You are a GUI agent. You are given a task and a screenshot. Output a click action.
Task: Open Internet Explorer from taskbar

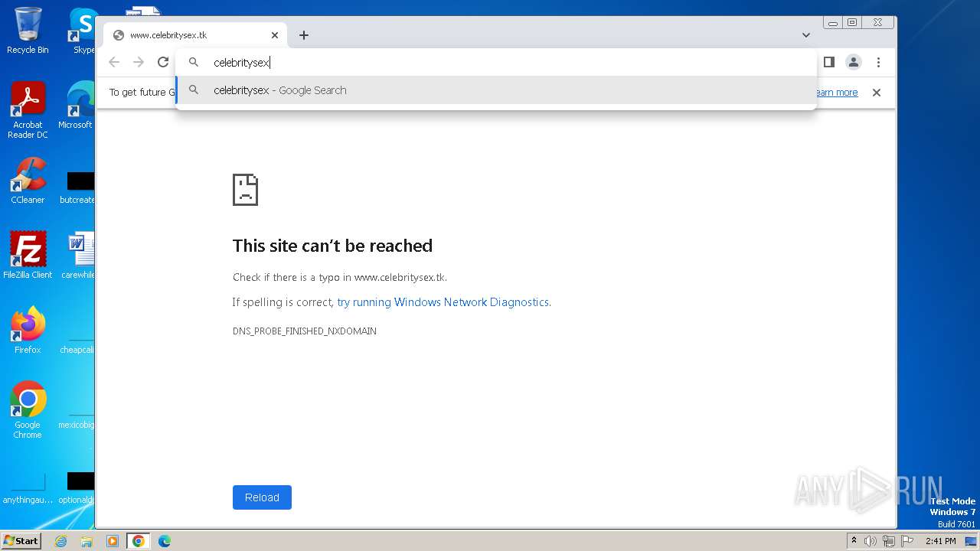[x=60, y=541]
